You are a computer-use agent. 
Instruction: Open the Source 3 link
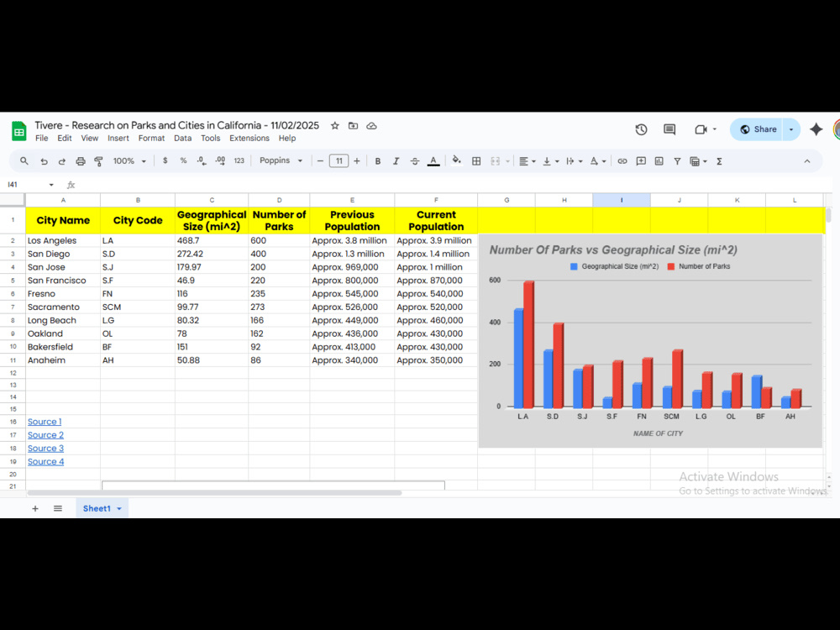point(45,449)
